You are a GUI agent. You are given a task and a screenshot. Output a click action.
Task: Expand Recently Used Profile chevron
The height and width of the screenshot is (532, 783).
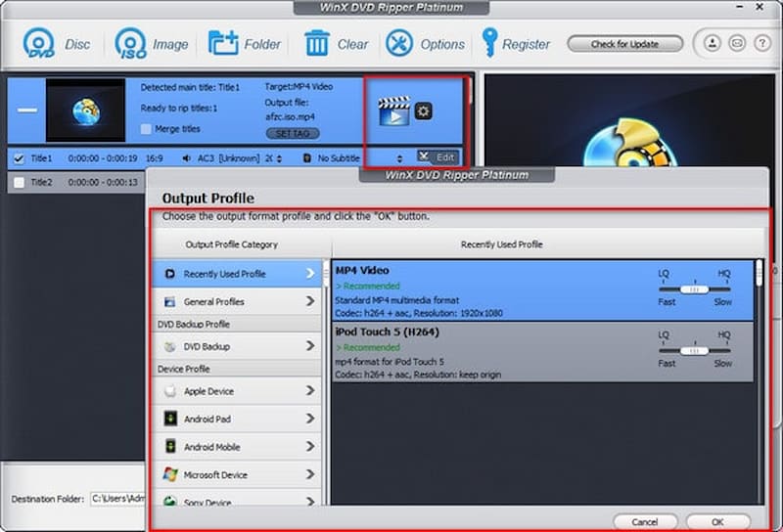pos(310,274)
